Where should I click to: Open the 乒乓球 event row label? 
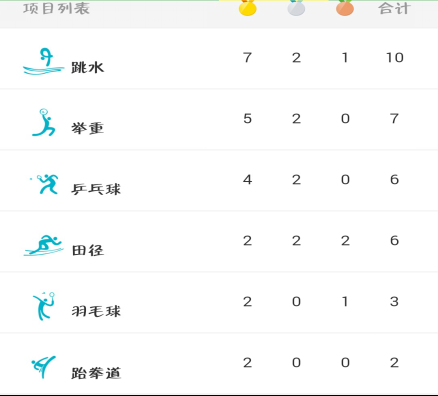[x=96, y=189]
